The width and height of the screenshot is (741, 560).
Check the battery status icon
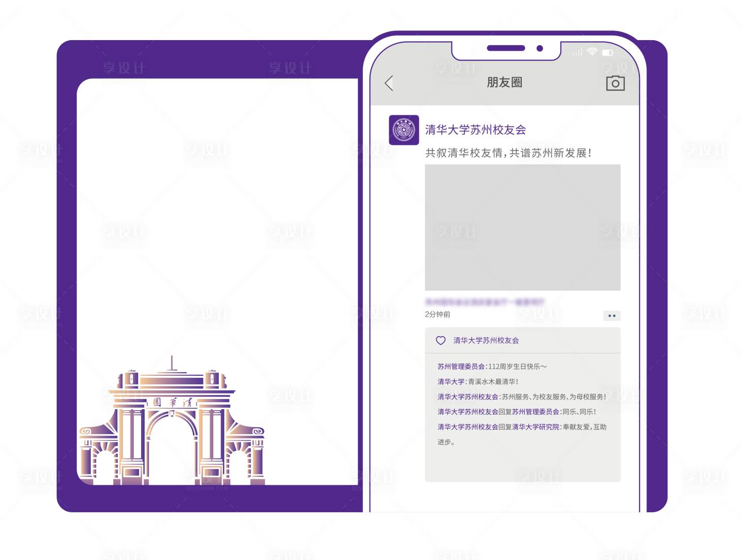click(x=608, y=52)
